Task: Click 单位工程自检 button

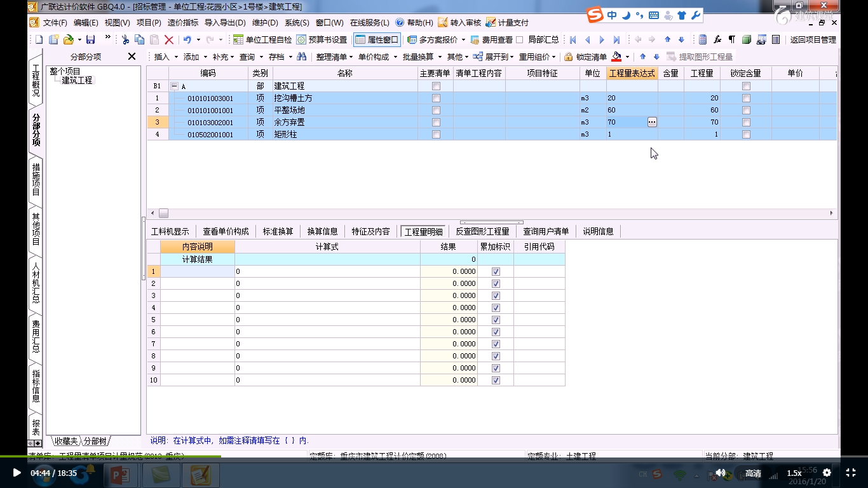Action: pos(262,39)
